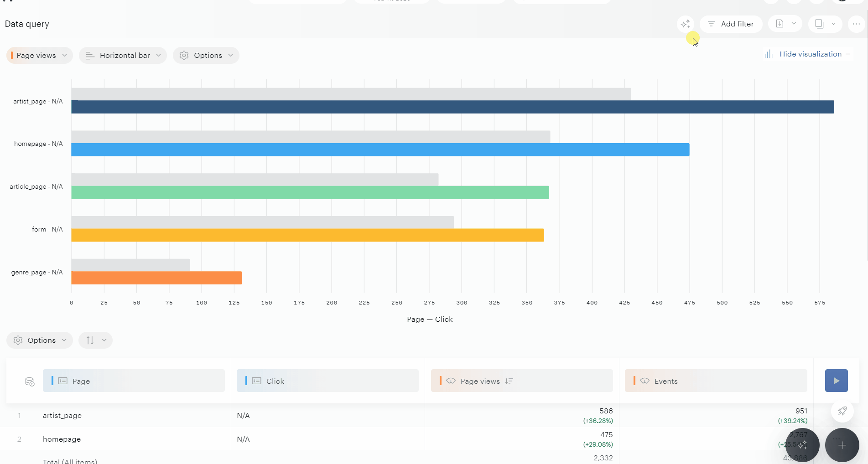
Task: Click the data source icon left of Page column
Action: [30, 382]
